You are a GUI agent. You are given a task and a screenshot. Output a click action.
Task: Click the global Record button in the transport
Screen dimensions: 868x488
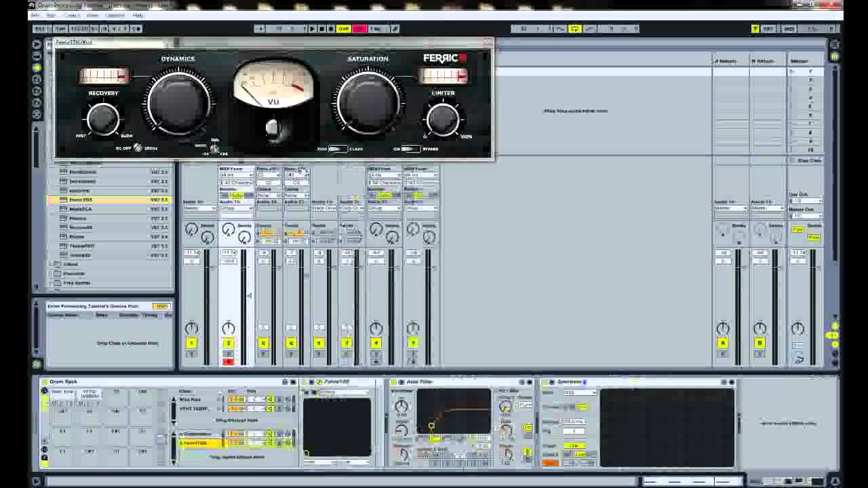click(x=331, y=28)
